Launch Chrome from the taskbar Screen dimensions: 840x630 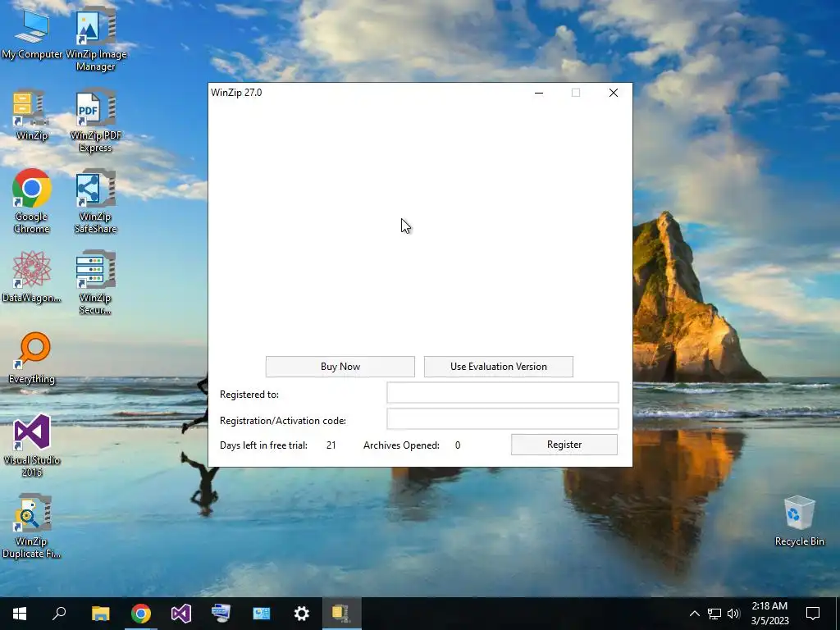pyautogui.click(x=141, y=614)
